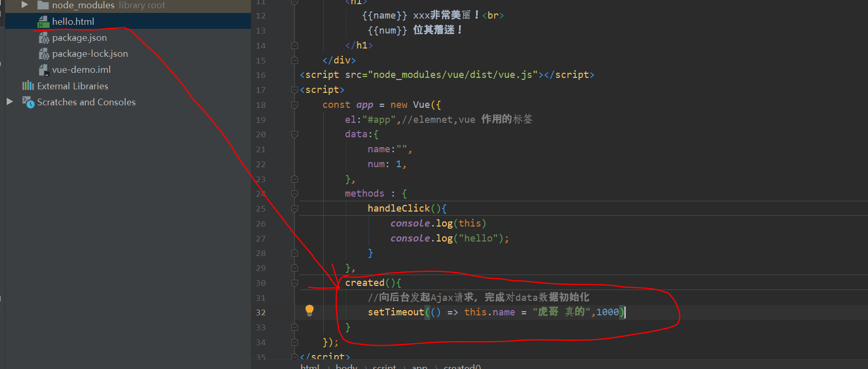Click the "#app" string on line 19

[x=379, y=120]
